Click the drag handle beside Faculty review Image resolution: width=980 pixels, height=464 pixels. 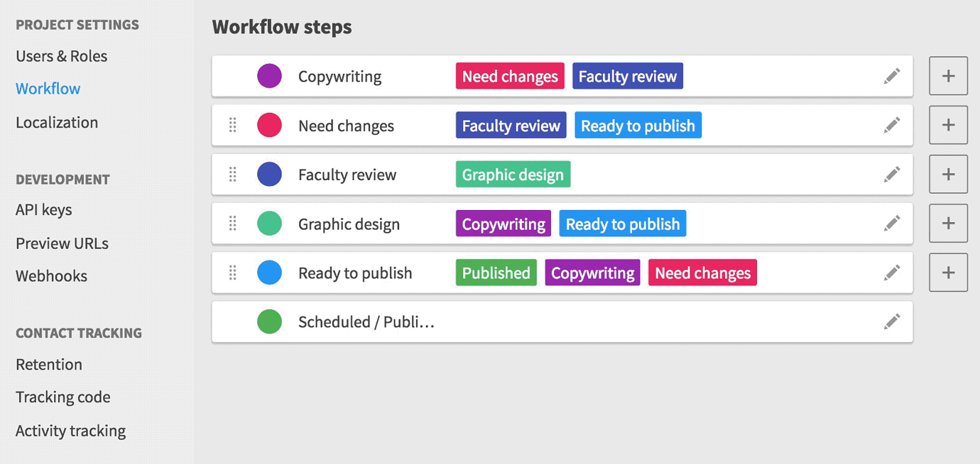(x=232, y=174)
